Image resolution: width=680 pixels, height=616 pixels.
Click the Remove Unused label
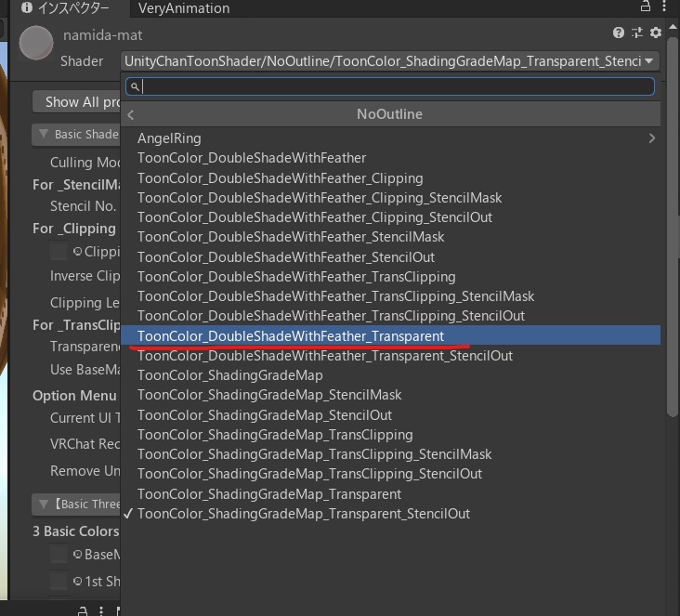point(85,471)
